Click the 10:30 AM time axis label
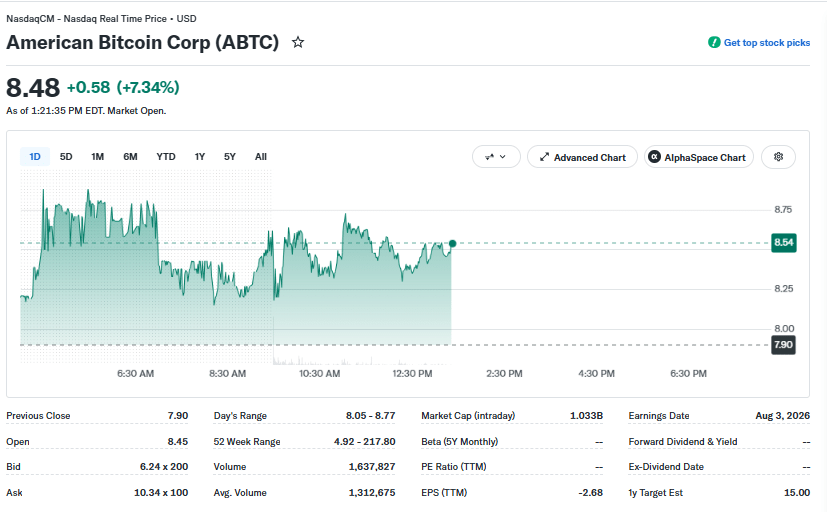The width and height of the screenshot is (827, 512). [x=320, y=373]
